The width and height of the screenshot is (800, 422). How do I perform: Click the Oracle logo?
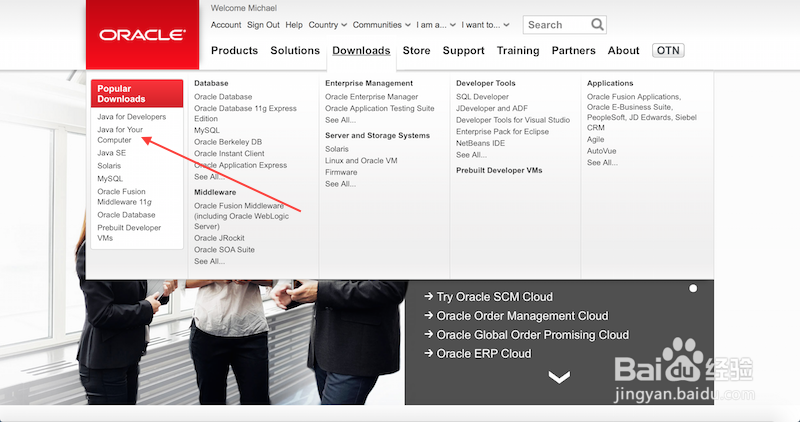pos(142,35)
